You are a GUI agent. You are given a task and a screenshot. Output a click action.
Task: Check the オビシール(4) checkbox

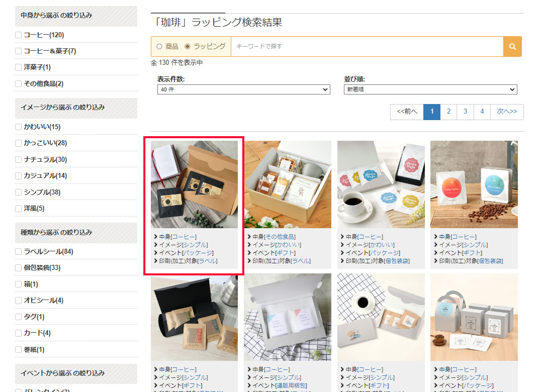pyautogui.click(x=19, y=301)
